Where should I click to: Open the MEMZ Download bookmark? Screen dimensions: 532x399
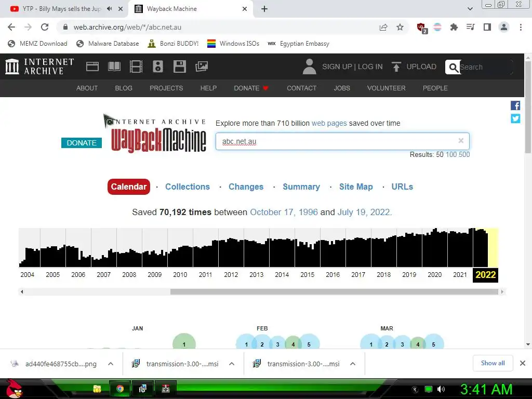coord(37,44)
